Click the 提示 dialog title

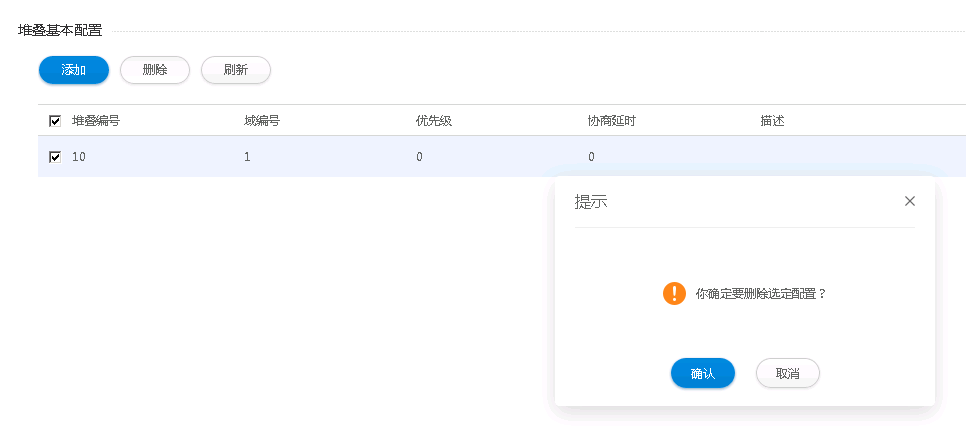tap(591, 202)
